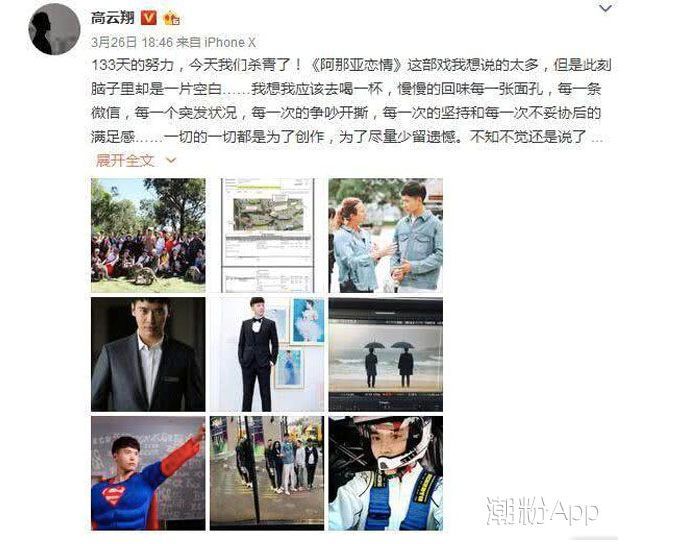Screen dimensions: 680x544
Task: Open the post options chevron at top right
Action: (x=605, y=8)
